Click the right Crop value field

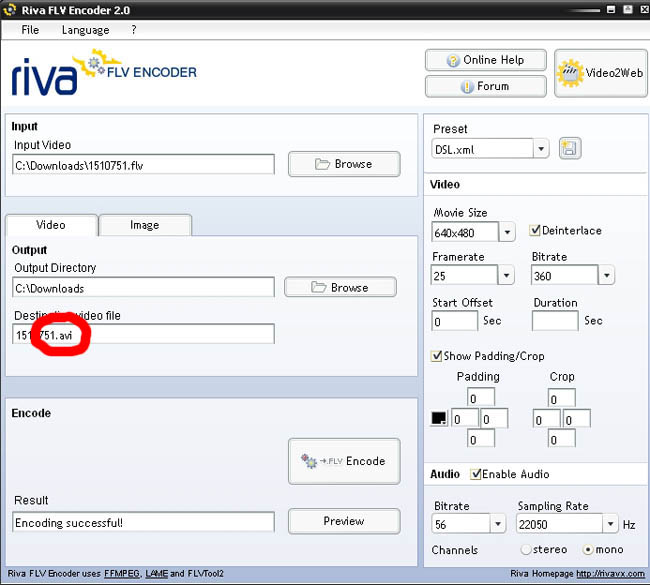pyautogui.click(x=576, y=419)
